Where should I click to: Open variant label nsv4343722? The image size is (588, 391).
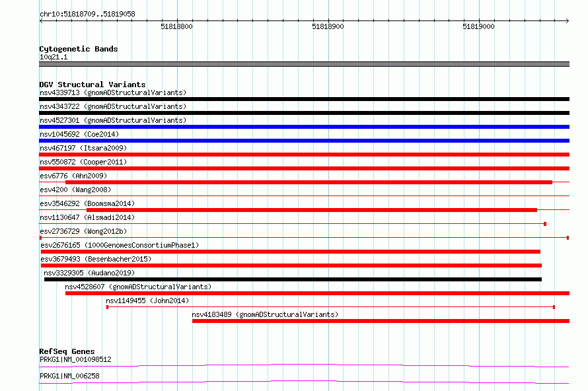[113, 106]
